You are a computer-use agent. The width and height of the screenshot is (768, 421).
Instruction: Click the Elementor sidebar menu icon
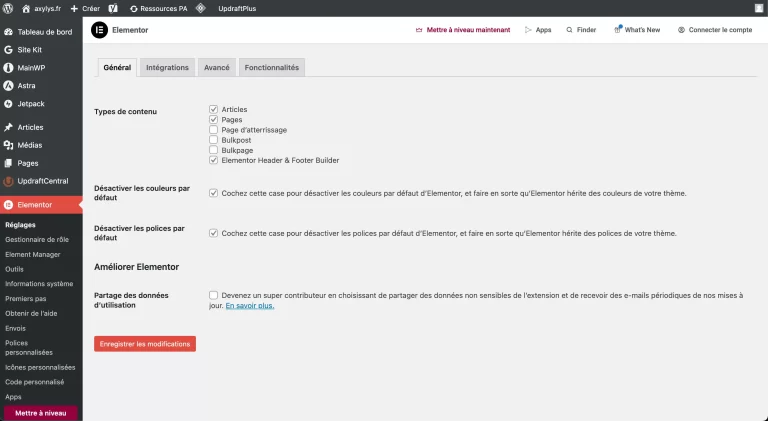8,205
